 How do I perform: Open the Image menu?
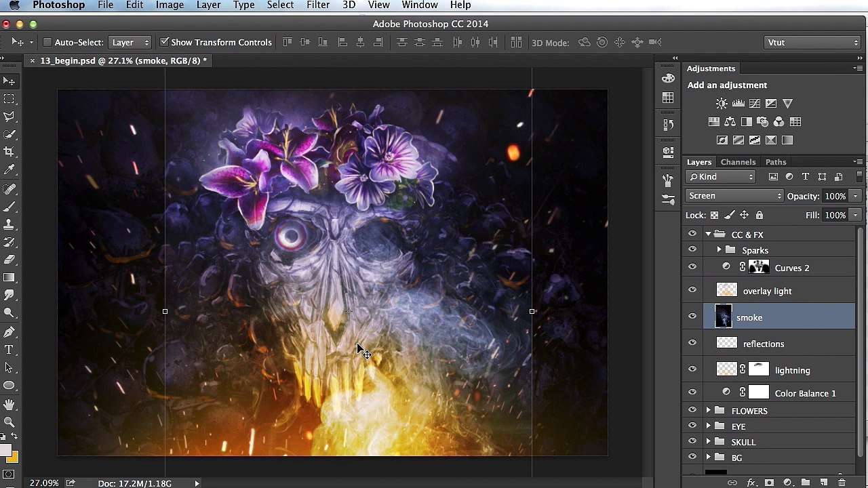point(170,5)
